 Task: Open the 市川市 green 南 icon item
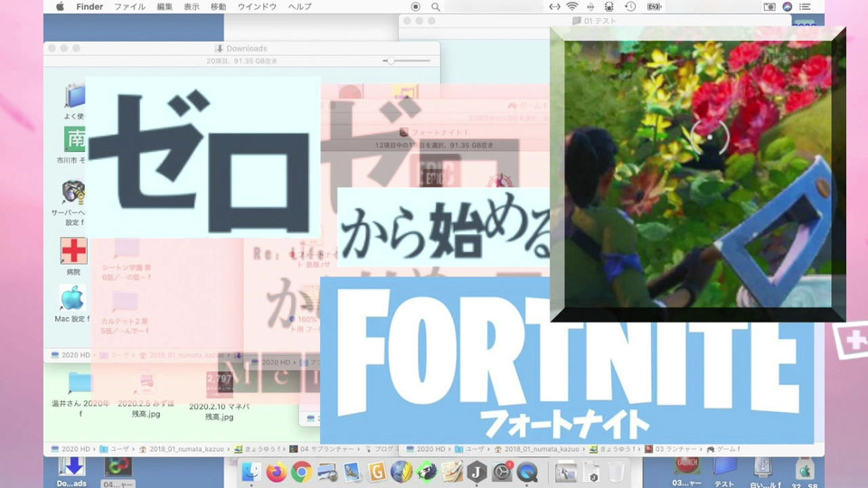[73, 139]
